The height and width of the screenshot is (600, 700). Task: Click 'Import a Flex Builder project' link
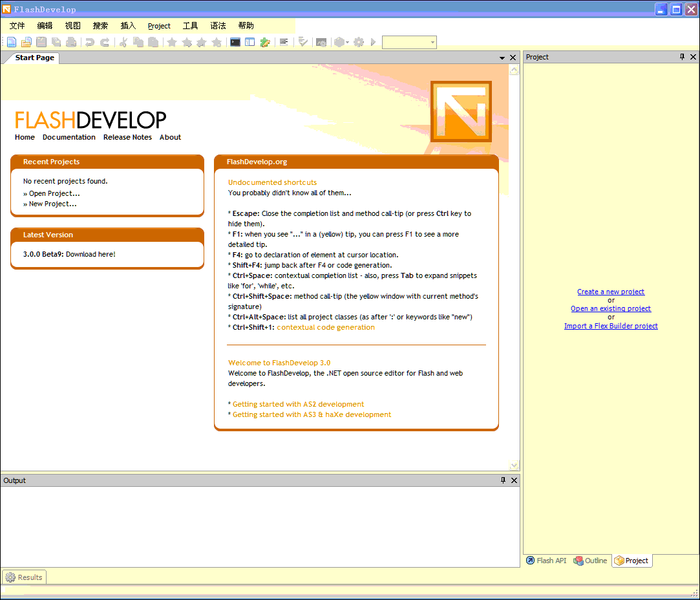611,326
